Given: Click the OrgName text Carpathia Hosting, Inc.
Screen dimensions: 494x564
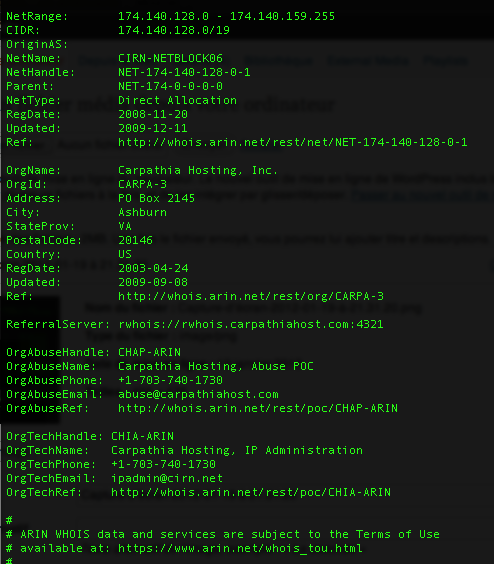Looking at the screenshot, I should (198, 170).
